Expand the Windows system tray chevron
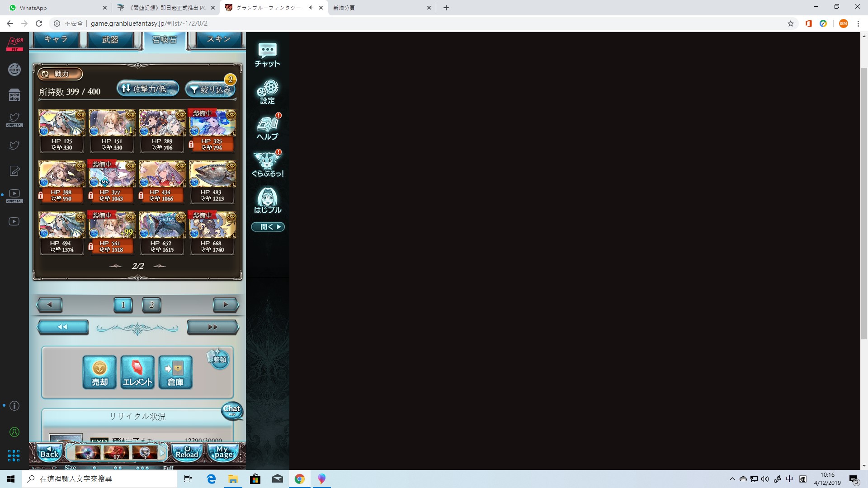868x488 pixels. click(x=732, y=479)
